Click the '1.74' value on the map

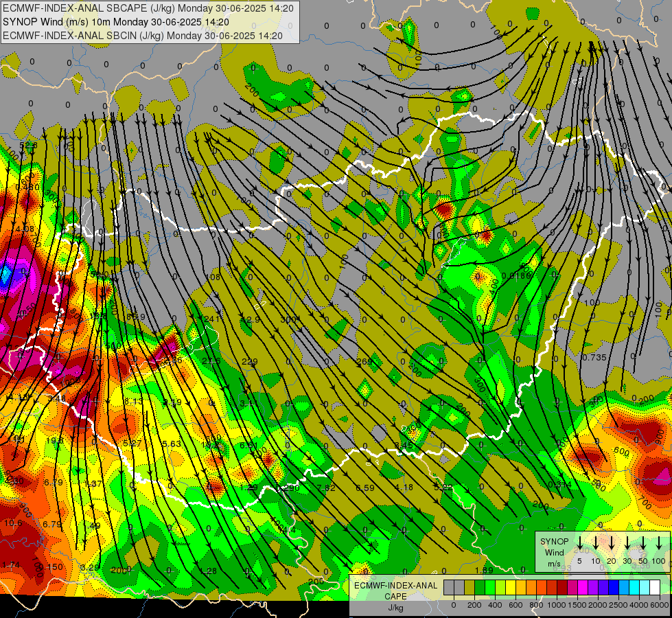(11, 565)
